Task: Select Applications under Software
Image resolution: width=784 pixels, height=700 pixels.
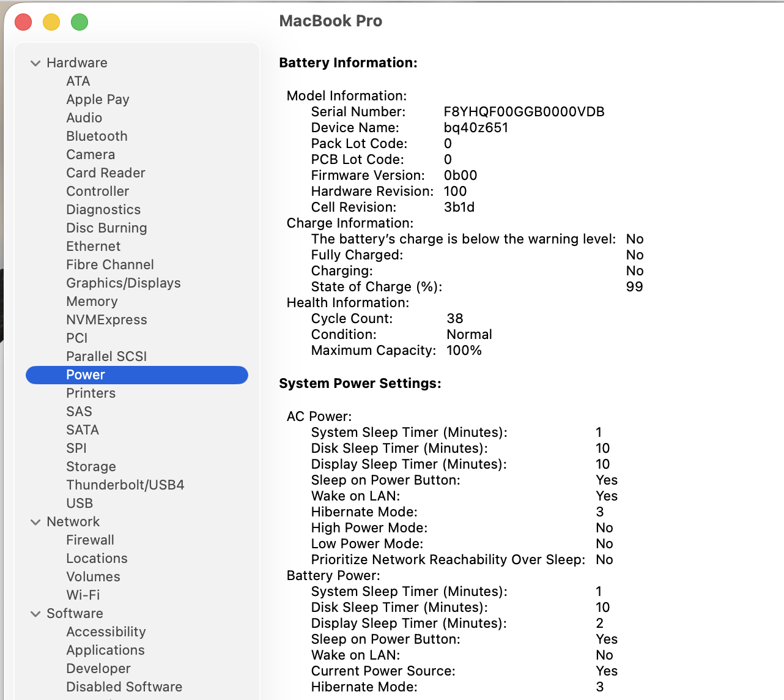Action: 106,650
